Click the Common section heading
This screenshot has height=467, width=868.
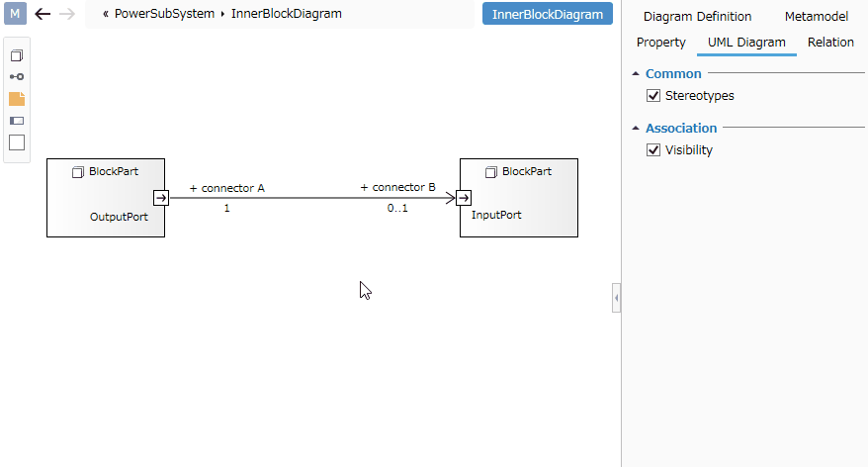coord(673,73)
